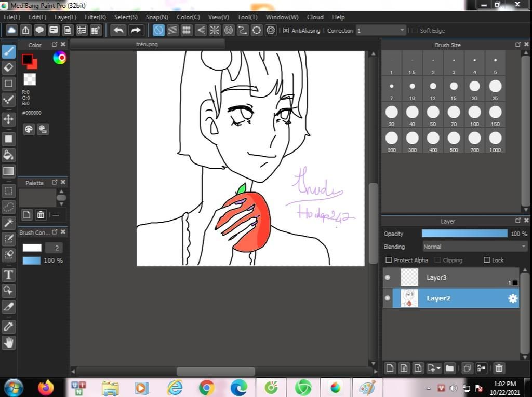The height and width of the screenshot is (397, 532).
Task: Open the Filter(R) menu
Action: tap(96, 17)
